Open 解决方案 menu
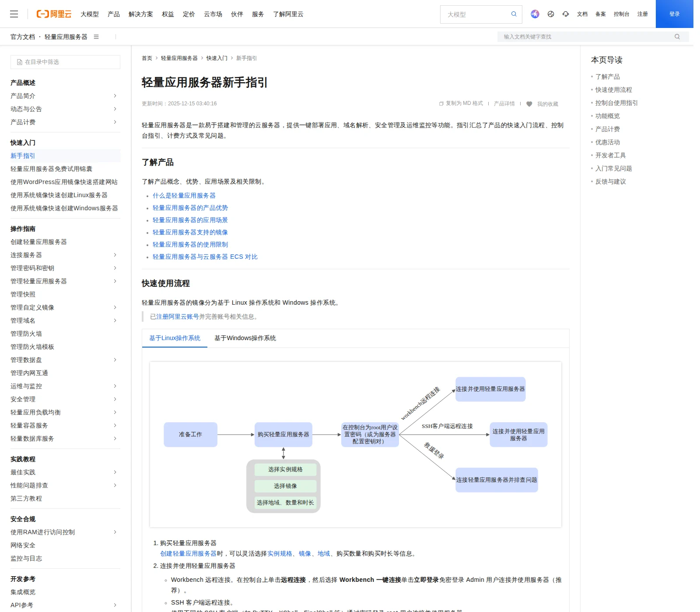Screen dimensions: 700x612 [x=141, y=14]
